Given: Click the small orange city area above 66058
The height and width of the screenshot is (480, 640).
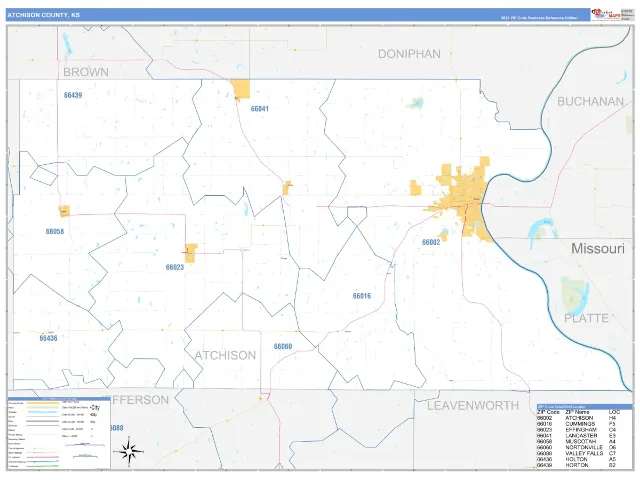Looking at the screenshot, I should pos(64,211).
